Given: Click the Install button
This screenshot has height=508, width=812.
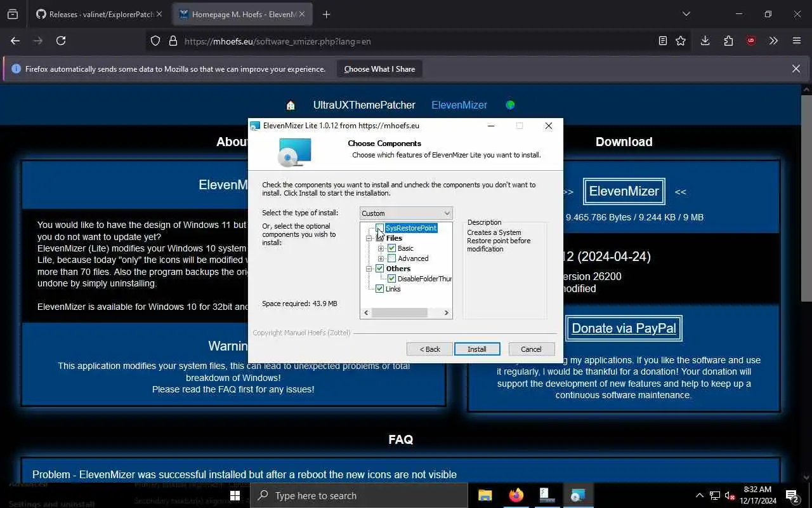Looking at the screenshot, I should pyautogui.click(x=477, y=349).
